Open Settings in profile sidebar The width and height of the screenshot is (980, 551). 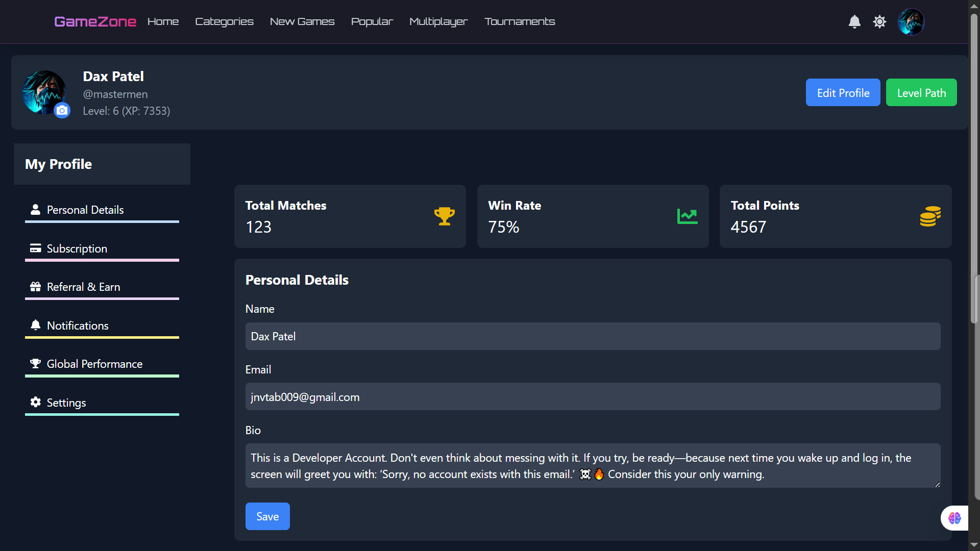click(x=66, y=403)
